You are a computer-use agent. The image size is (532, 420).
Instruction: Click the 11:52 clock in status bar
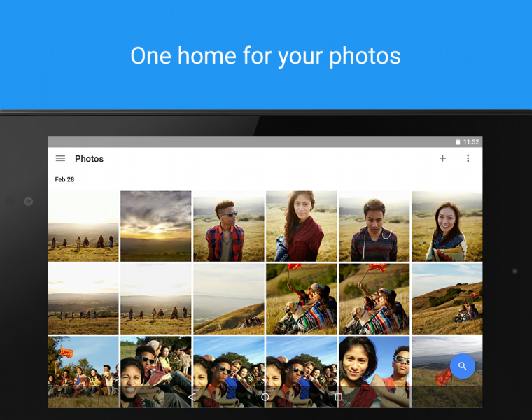coord(471,142)
